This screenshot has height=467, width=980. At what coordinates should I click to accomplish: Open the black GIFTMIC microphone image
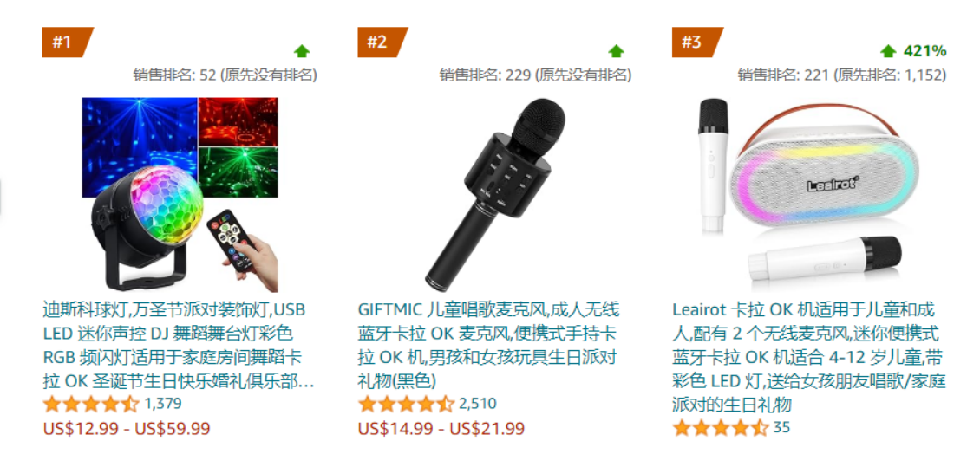[x=495, y=192]
